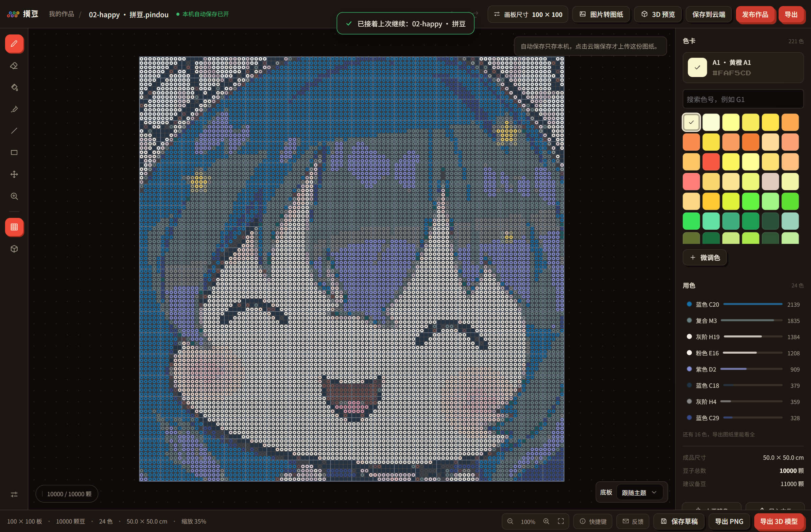Select 灰阶 H4 in the used colors list
Viewport: 811px width, 532px height.
(x=743, y=402)
